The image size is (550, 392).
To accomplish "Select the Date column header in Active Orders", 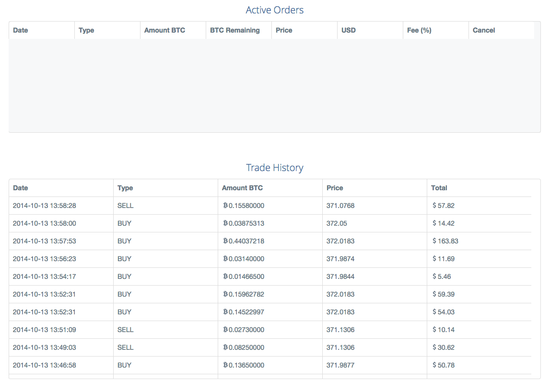I will pyautogui.click(x=20, y=30).
